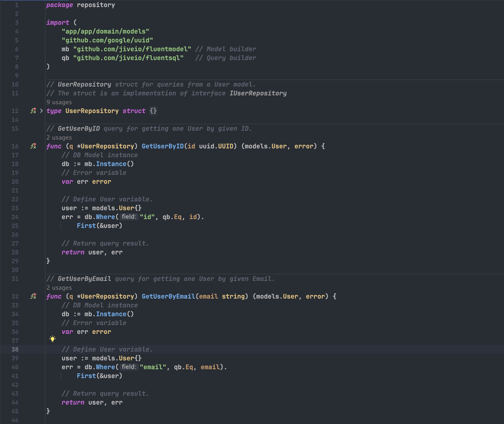Expand the folded UserRepository struct chevron

coord(41,111)
